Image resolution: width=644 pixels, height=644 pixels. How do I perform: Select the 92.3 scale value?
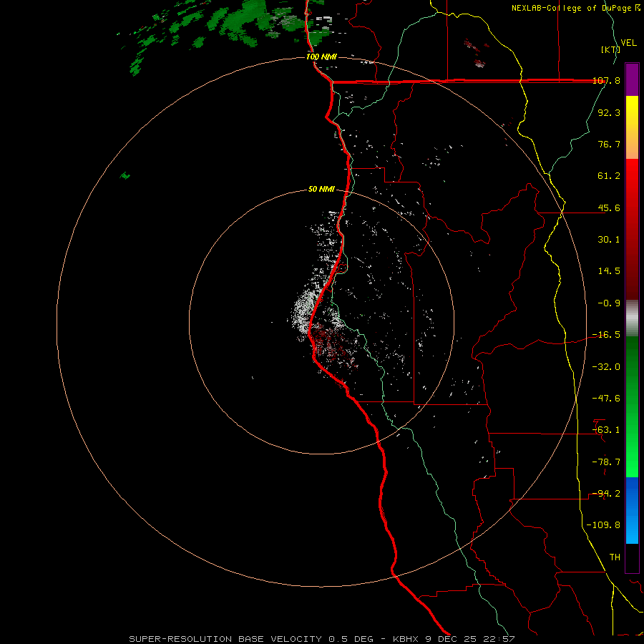[x=609, y=112]
